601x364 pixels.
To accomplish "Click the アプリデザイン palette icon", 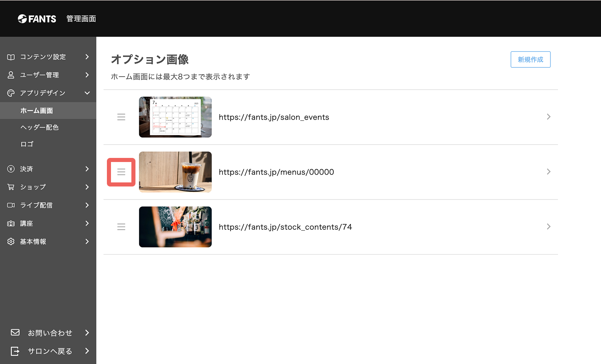I will pos(11,93).
